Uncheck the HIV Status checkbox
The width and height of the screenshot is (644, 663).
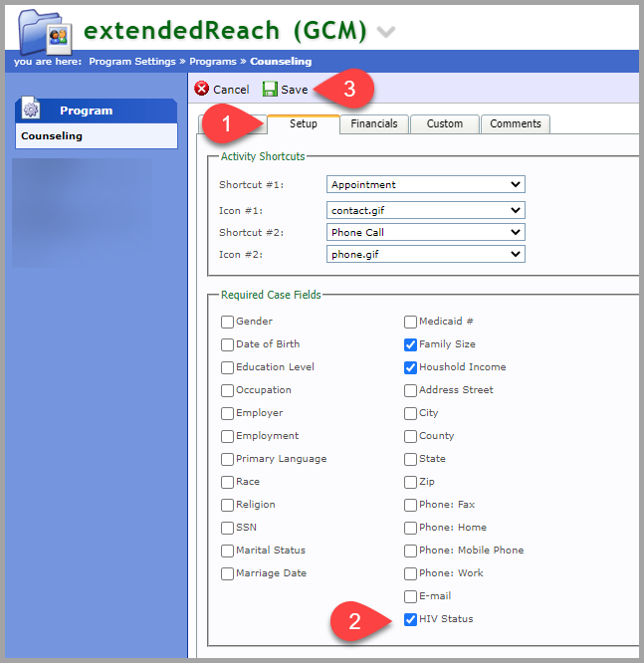pos(410,619)
